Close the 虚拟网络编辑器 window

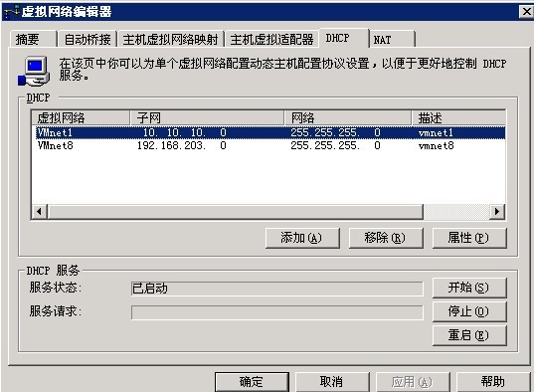pos(526,12)
